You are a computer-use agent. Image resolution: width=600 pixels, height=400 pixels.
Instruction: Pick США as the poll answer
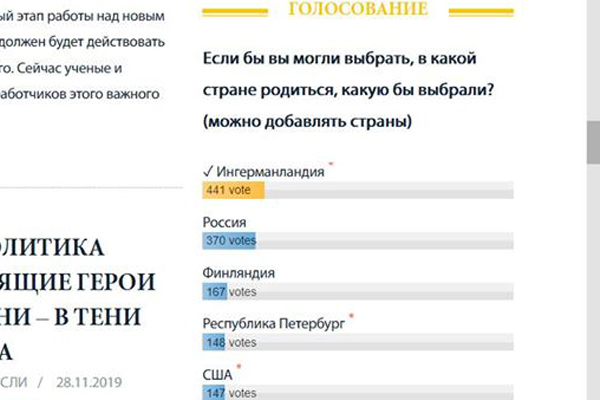point(218,375)
